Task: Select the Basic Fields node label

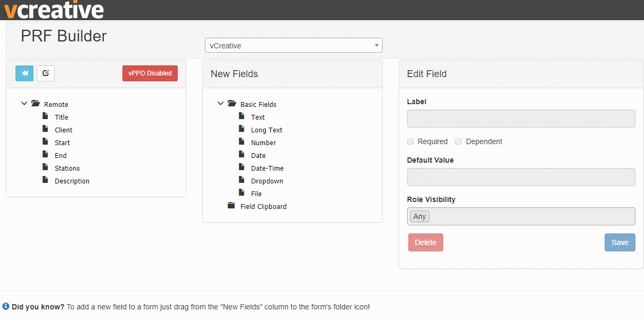Action: (x=258, y=105)
